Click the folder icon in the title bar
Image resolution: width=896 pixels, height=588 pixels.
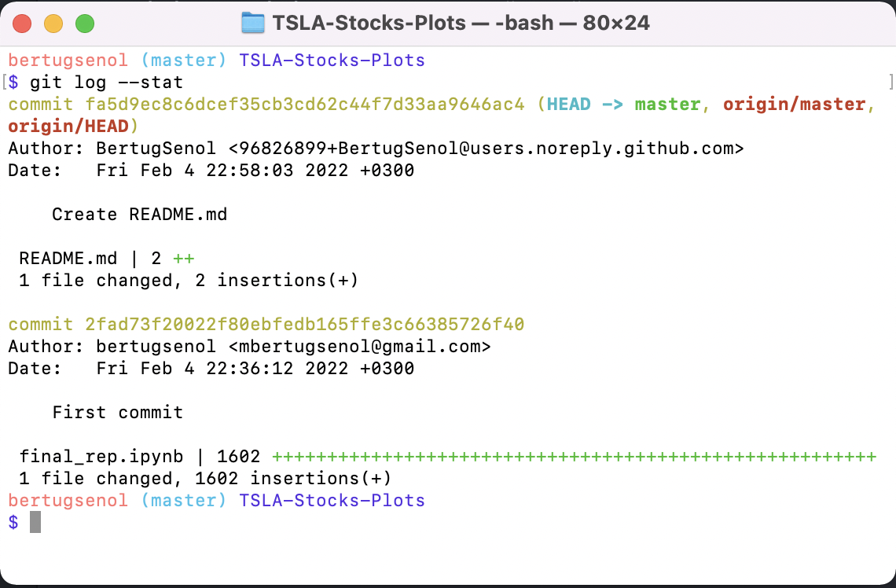tap(252, 24)
